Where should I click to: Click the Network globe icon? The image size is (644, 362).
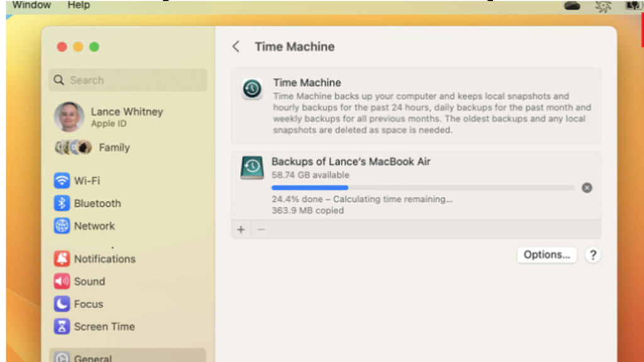(x=62, y=226)
